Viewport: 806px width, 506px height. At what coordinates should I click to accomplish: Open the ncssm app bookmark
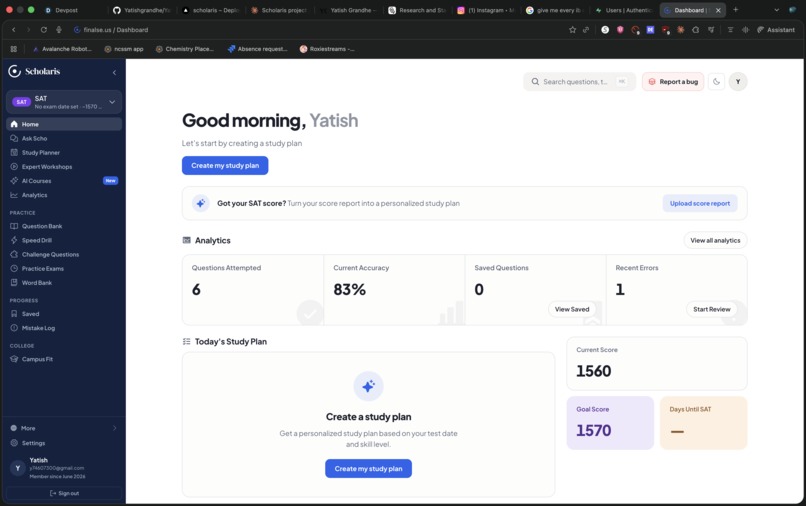click(x=124, y=49)
